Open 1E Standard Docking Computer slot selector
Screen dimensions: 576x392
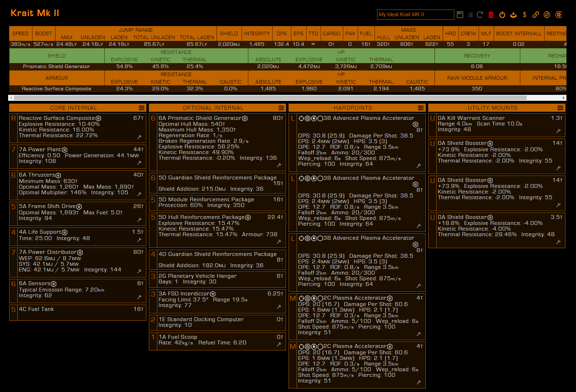point(217,322)
